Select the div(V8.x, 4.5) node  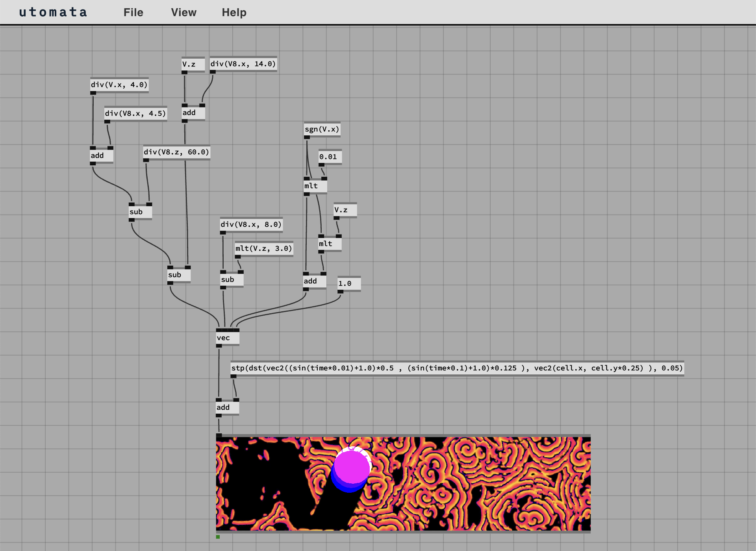(135, 114)
